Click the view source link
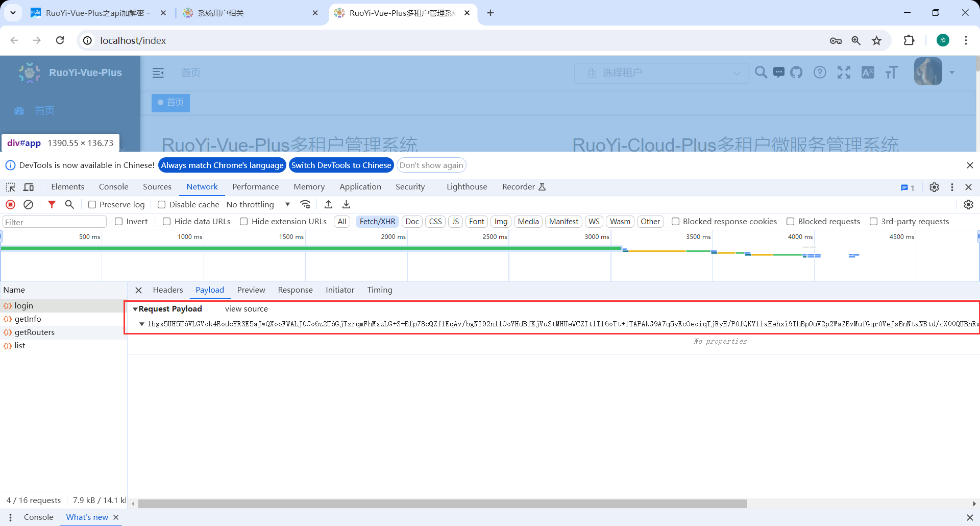This screenshot has width=980, height=526. (x=246, y=309)
